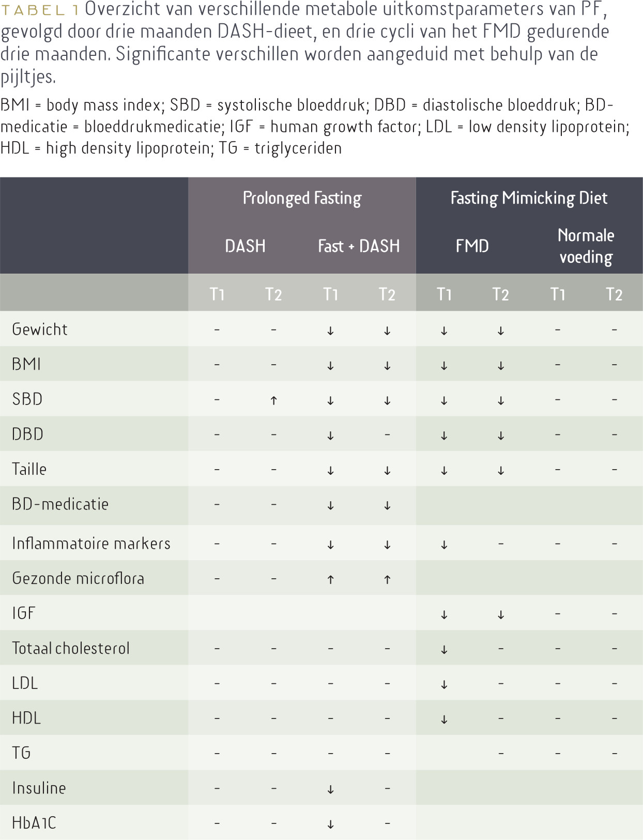Select the Normale voeding subheader

pos(586,246)
